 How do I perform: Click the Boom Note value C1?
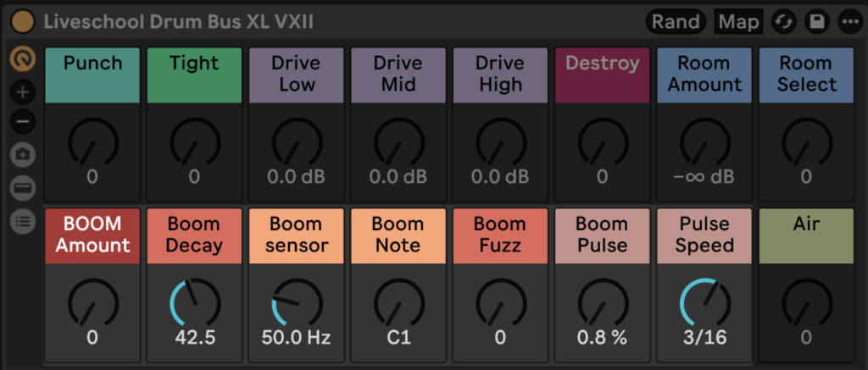point(398,337)
